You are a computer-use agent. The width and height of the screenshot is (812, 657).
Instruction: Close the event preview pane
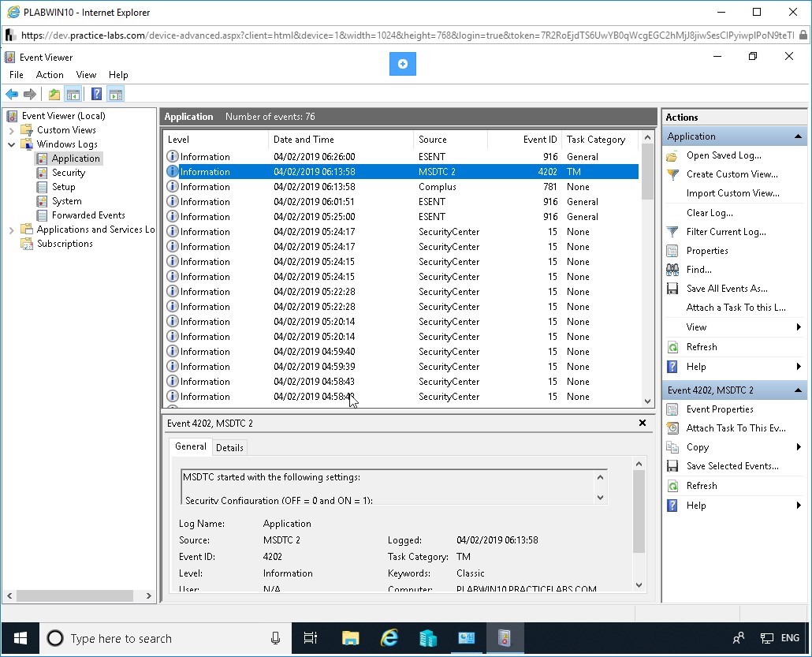coord(643,423)
